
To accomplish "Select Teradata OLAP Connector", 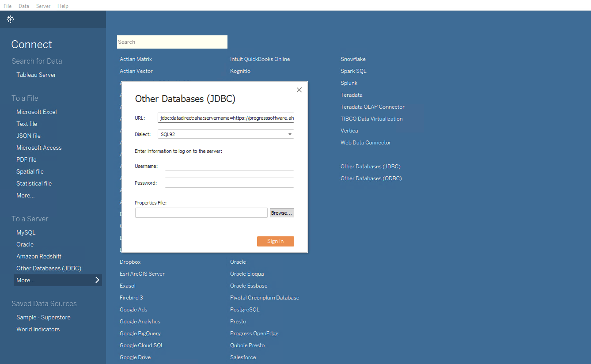I will click(372, 107).
